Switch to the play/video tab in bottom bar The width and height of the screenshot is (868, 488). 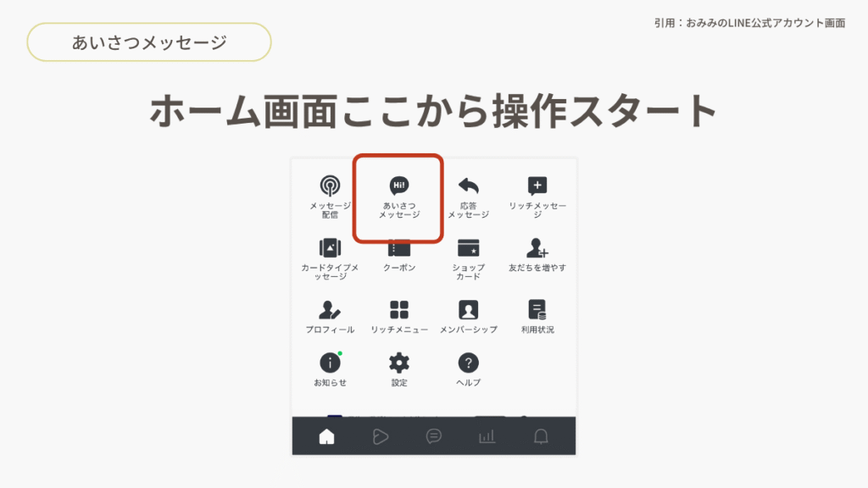[380, 436]
